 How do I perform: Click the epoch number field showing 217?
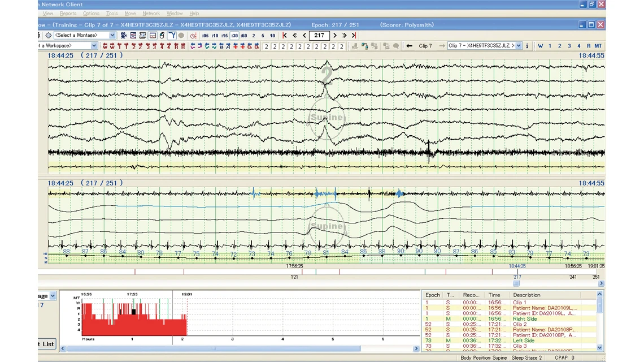(319, 36)
